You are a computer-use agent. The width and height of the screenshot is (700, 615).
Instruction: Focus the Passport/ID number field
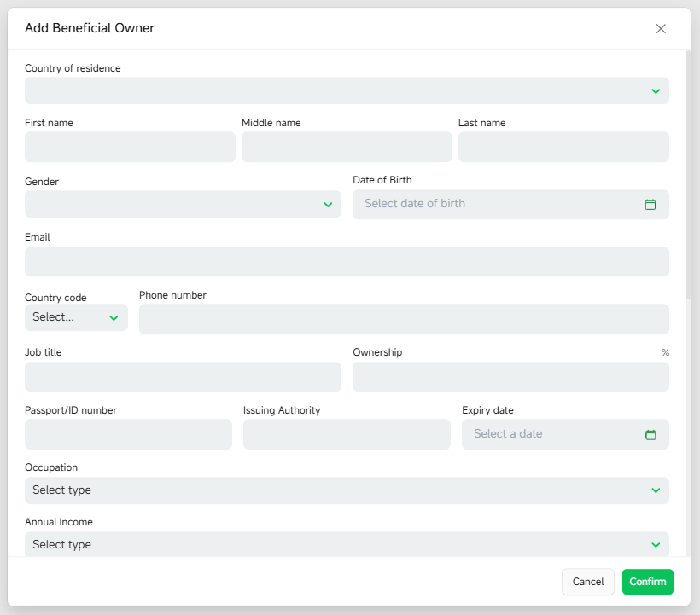coord(128,434)
